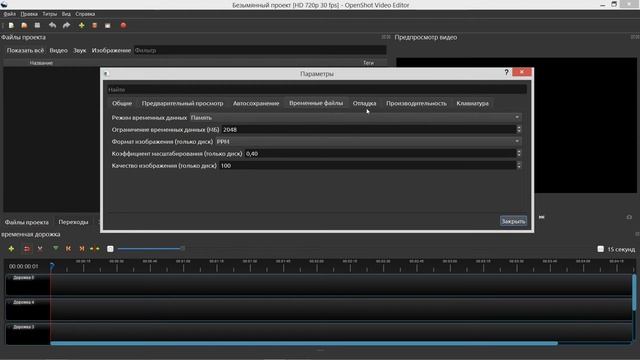Open the Файл menu
This screenshot has width=640, height=360.
click(x=9, y=14)
